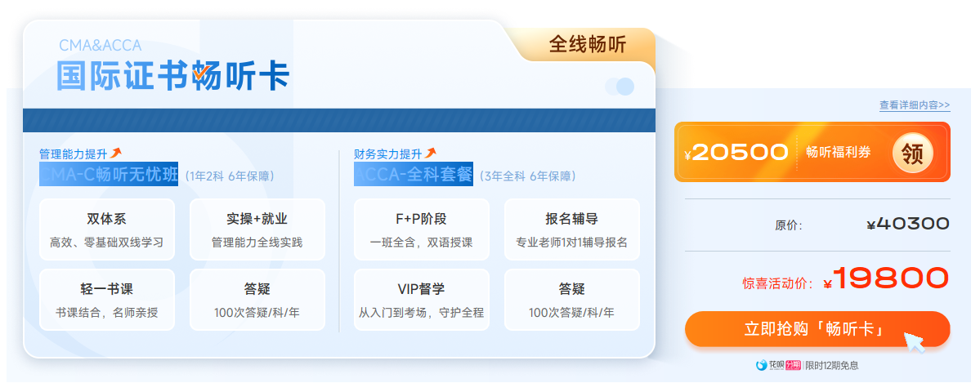
Task: Click the 限时12期免息 installment text
Action: pos(831,366)
